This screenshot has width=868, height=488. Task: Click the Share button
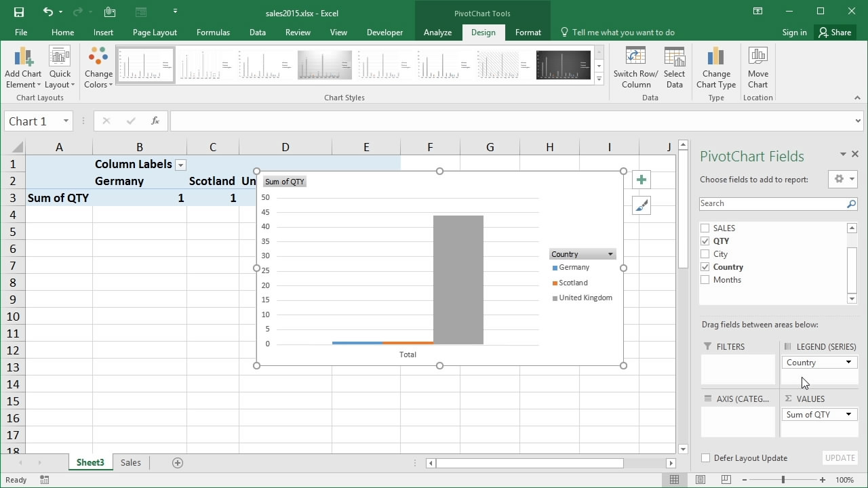pyautogui.click(x=834, y=33)
